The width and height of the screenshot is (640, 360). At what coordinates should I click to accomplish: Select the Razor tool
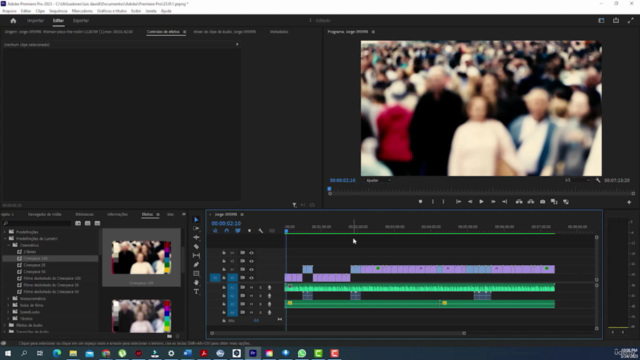(196, 247)
